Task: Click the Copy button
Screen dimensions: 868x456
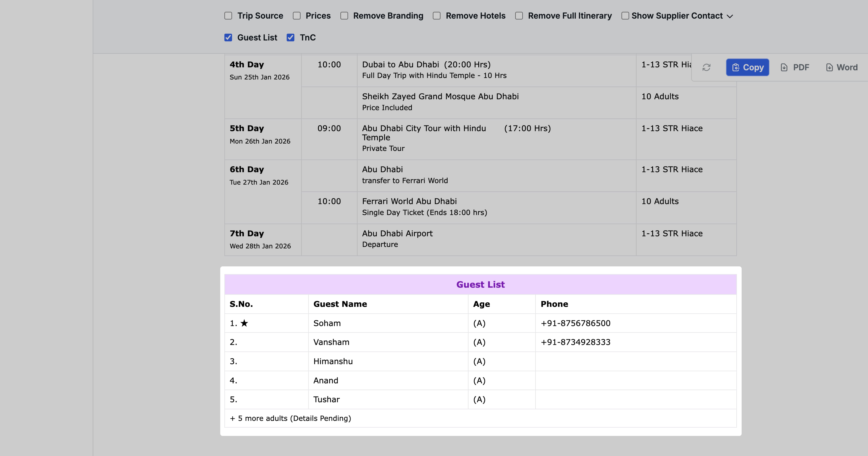Action: (x=747, y=67)
